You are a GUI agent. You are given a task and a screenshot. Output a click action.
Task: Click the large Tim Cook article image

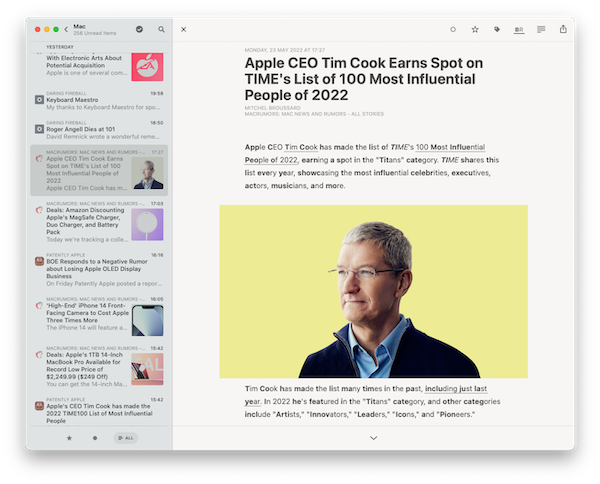click(373, 292)
